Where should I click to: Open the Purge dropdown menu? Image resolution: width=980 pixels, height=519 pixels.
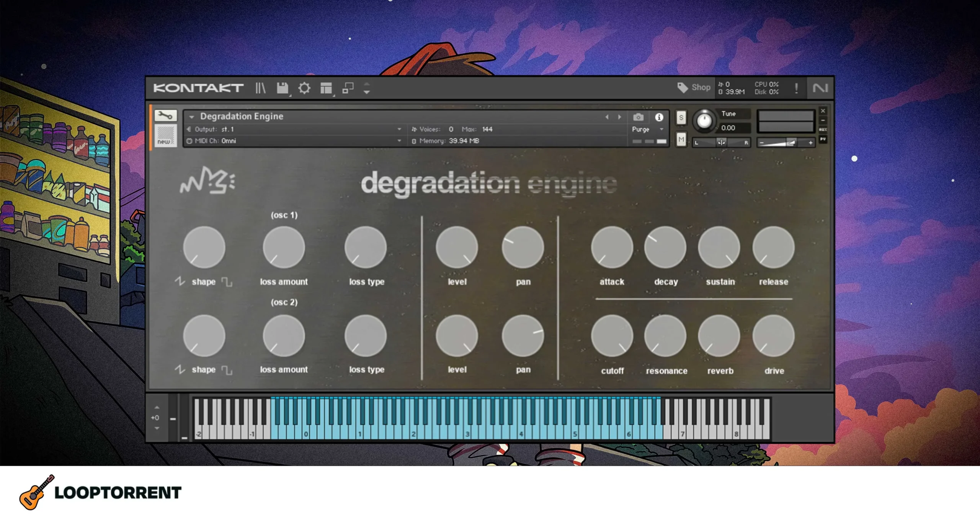click(648, 129)
